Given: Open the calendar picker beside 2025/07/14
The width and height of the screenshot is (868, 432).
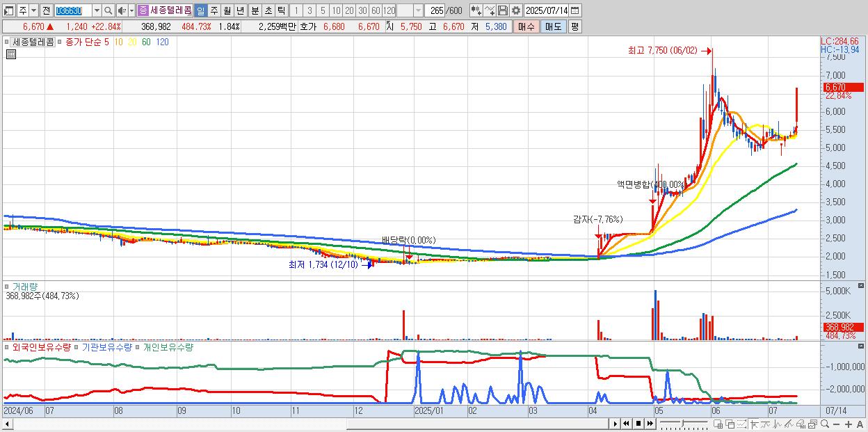Looking at the screenshot, I should click(574, 10).
